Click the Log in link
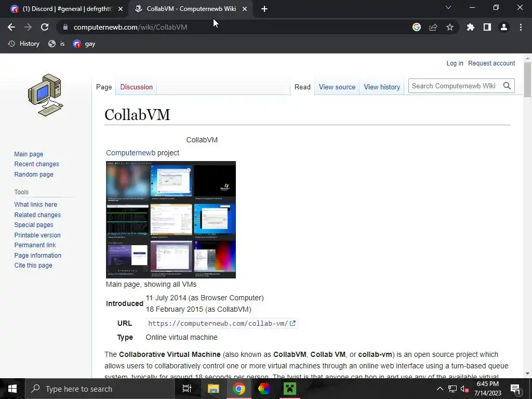 click(455, 63)
